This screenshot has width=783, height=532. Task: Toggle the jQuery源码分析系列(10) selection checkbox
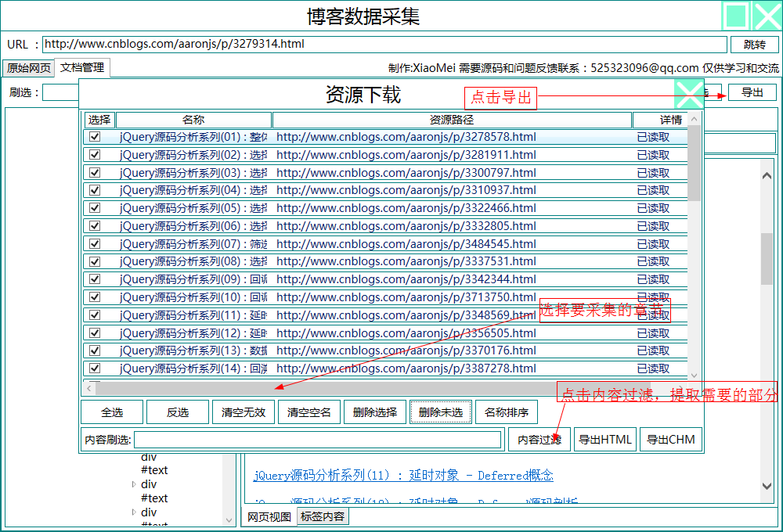pyautogui.click(x=95, y=297)
